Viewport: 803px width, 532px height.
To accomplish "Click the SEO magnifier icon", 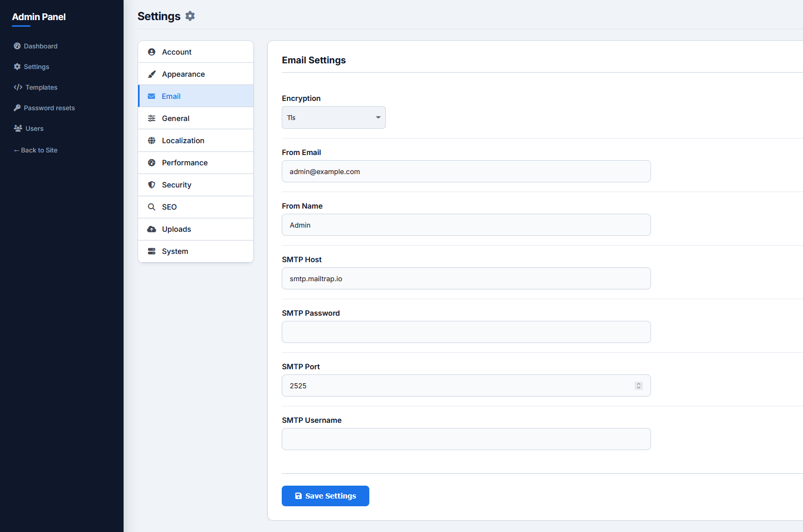I will coord(151,207).
